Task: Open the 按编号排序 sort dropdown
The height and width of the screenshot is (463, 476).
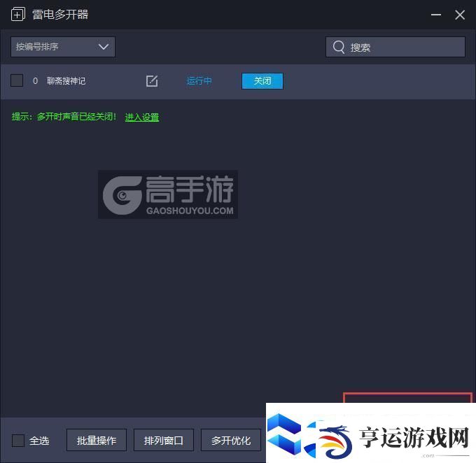Action: (x=63, y=47)
